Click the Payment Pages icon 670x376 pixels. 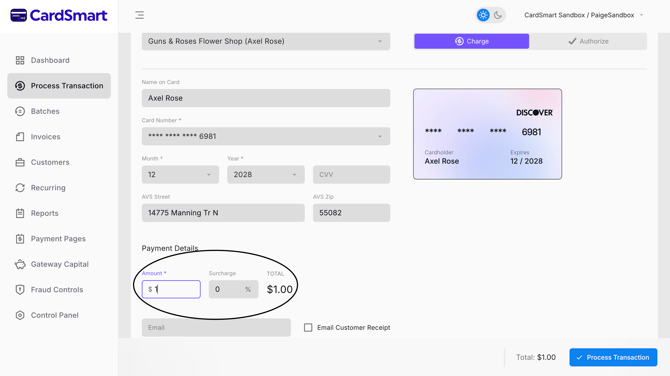pyautogui.click(x=20, y=239)
